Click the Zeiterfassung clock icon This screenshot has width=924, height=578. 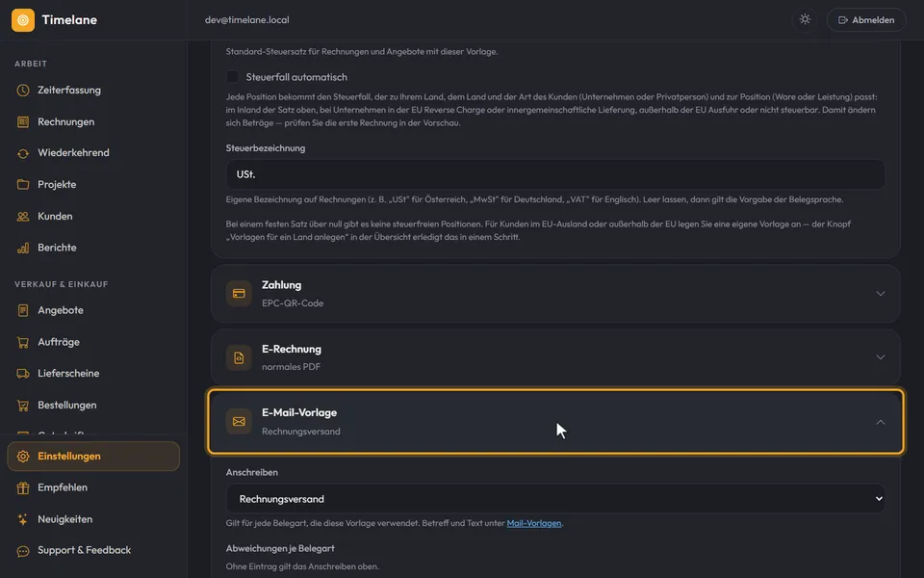pyautogui.click(x=23, y=91)
